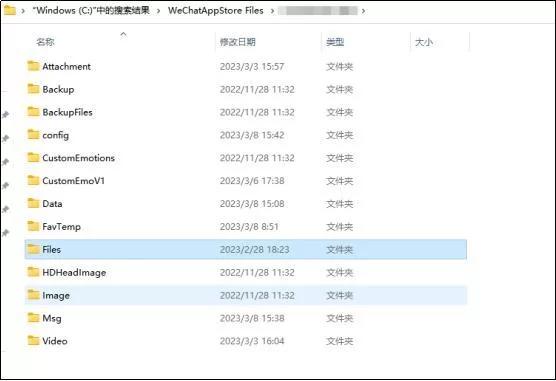Select the Video folder name
Image resolution: width=556 pixels, height=381 pixels.
tap(55, 341)
